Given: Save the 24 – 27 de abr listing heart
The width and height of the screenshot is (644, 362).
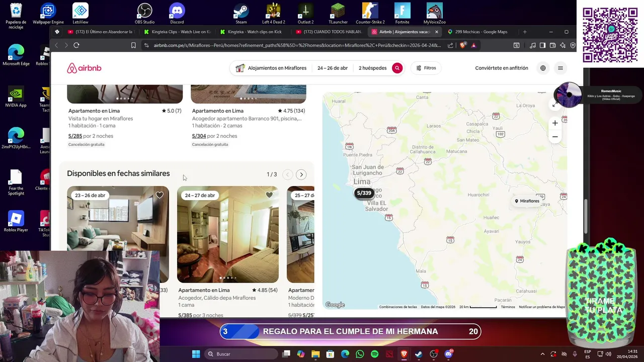Looking at the screenshot, I should [269, 195].
